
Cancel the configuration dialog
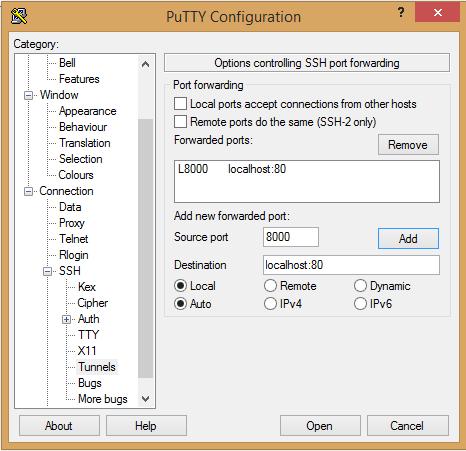408,426
